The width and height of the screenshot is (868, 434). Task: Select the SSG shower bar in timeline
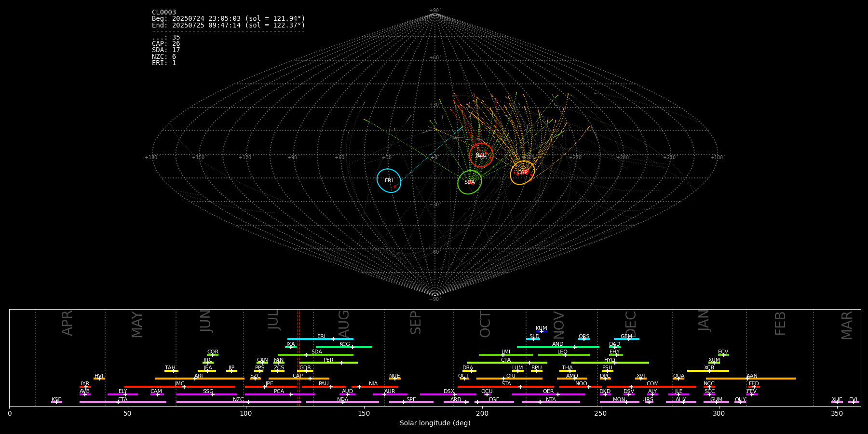[207, 394]
